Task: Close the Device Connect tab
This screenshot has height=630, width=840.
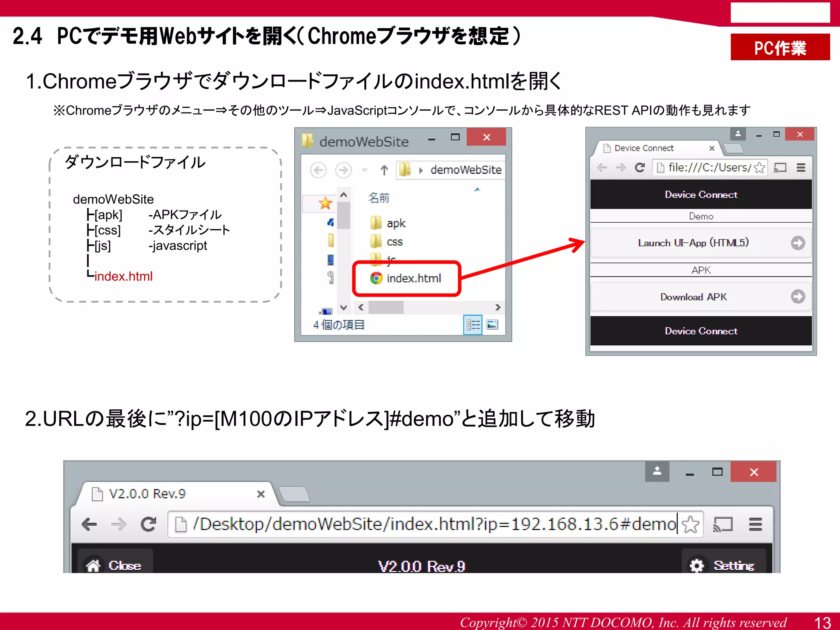Action: tap(712, 148)
